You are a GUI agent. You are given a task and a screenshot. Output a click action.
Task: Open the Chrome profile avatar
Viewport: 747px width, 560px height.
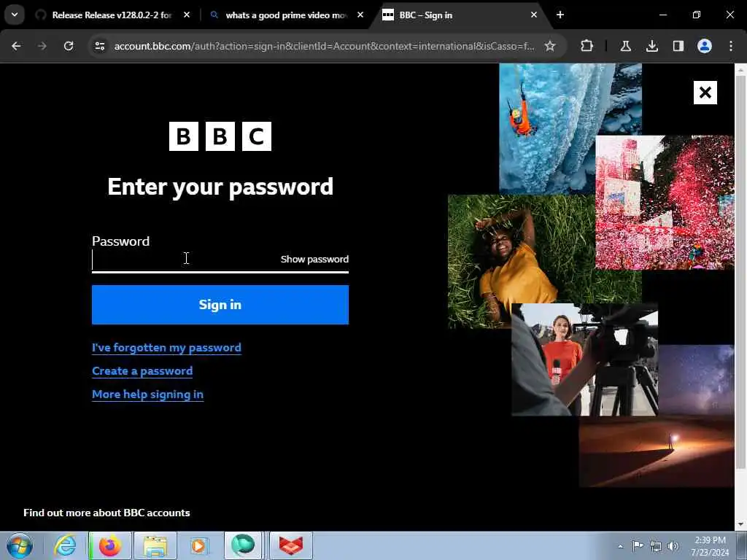(705, 46)
